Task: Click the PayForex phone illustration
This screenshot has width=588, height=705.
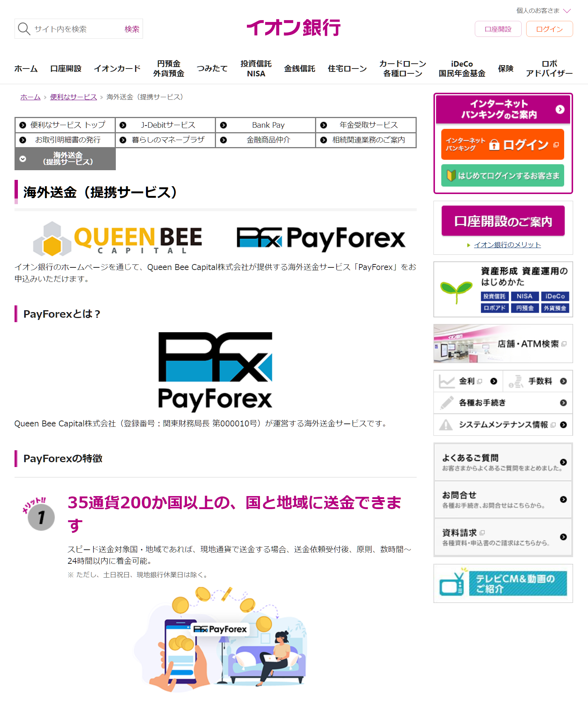Action: pos(220,639)
